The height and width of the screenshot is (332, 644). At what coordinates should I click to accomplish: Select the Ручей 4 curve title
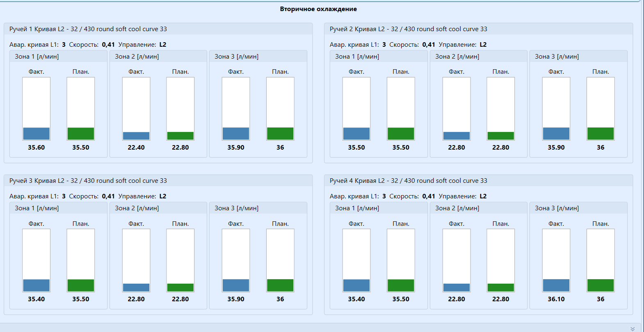coord(408,181)
